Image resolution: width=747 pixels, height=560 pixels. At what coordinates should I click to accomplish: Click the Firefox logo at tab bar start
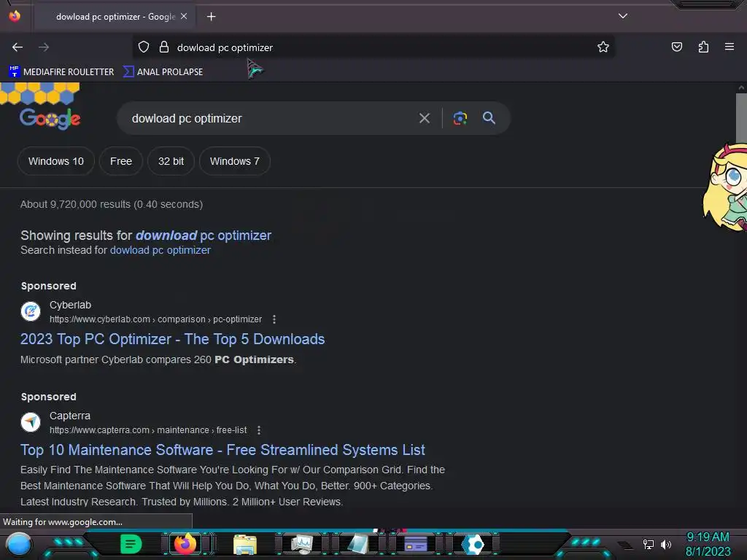pyautogui.click(x=15, y=16)
